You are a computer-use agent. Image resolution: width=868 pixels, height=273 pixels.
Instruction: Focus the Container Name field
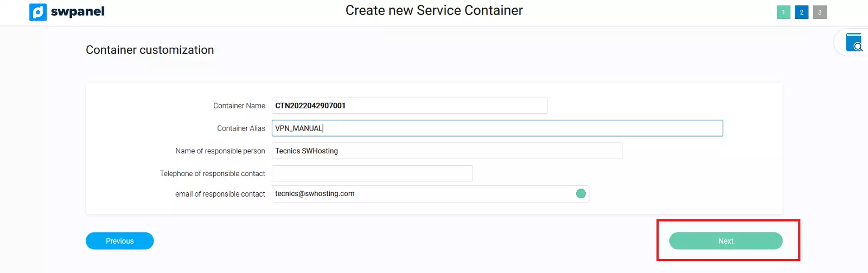click(x=409, y=106)
